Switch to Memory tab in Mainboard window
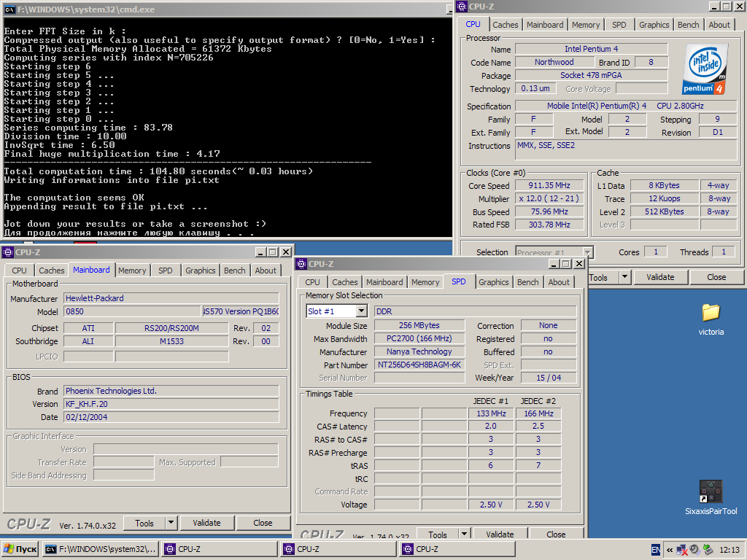Image resolution: width=747 pixels, height=560 pixels. coord(132,271)
